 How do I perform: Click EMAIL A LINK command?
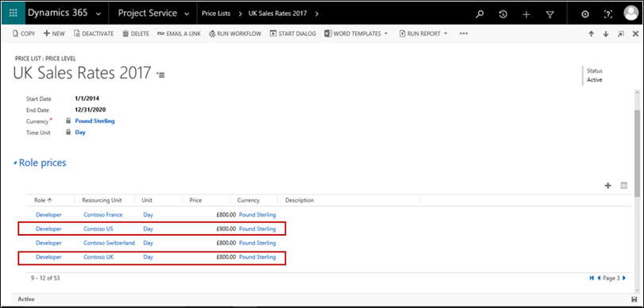click(179, 33)
